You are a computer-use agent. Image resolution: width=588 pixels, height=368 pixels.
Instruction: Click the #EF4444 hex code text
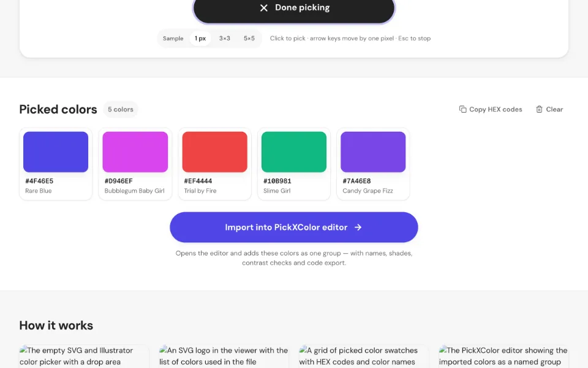click(x=198, y=181)
